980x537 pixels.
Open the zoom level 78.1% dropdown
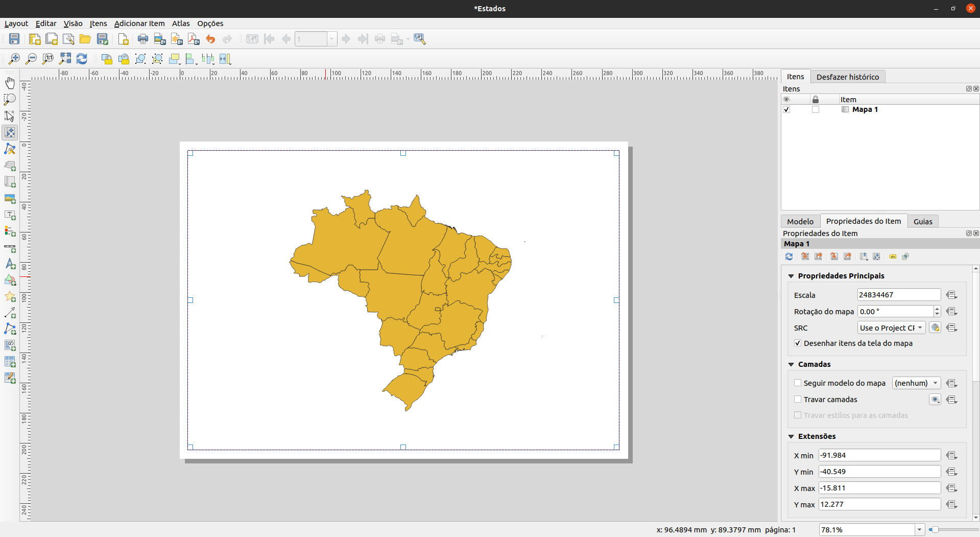[919, 530]
